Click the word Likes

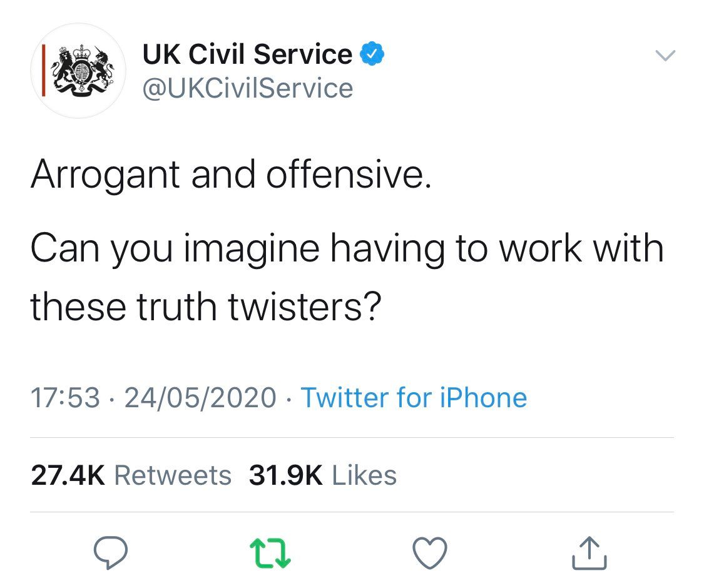pos(364,475)
